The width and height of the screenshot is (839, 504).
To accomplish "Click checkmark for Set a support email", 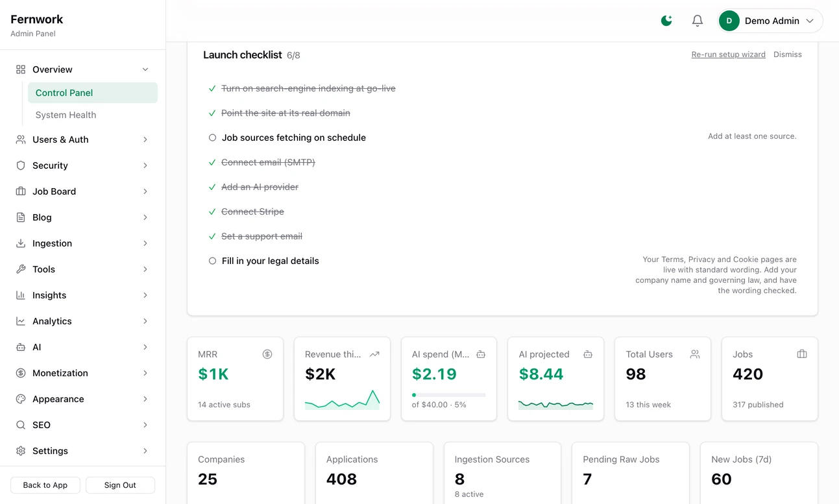I will (212, 236).
